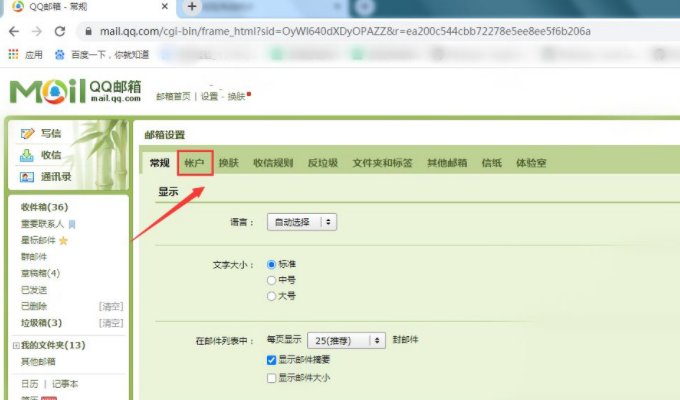The width and height of the screenshot is (680, 400).
Task: Click the 写信 compose label
Action: pos(51,133)
